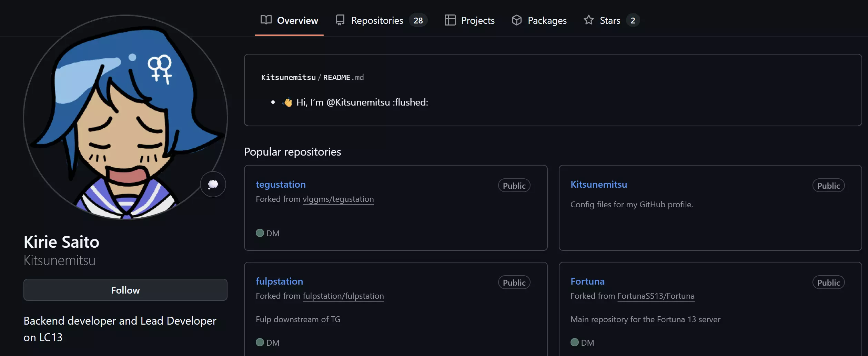Click Public badge on tegustation card
This screenshot has width=868, height=356.
[514, 186]
